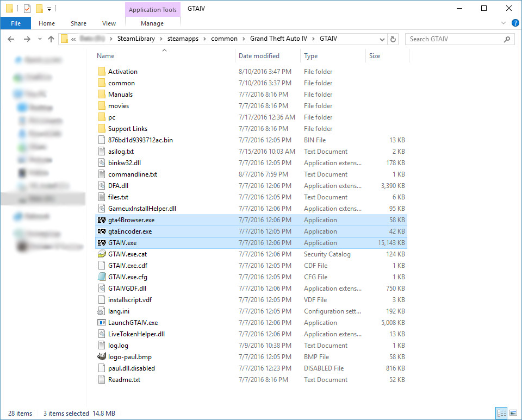Click the Activation folder icon

[x=102, y=72]
